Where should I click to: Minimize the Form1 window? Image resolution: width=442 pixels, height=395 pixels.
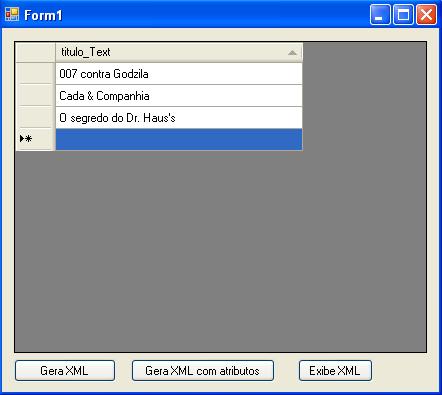point(380,15)
